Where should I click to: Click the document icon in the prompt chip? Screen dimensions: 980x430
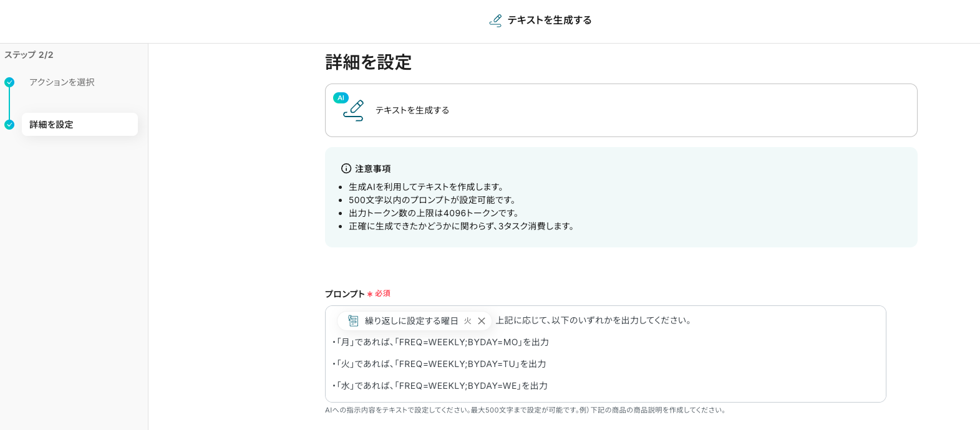coord(353,321)
